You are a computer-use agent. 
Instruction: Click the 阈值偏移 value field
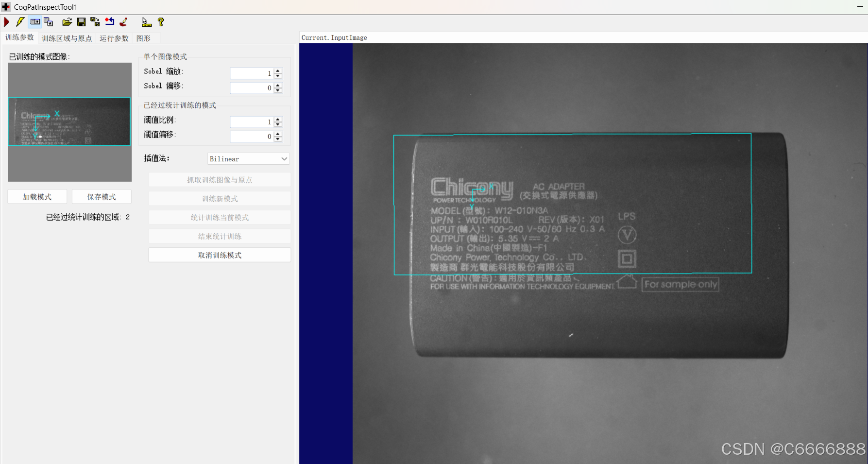tap(252, 137)
